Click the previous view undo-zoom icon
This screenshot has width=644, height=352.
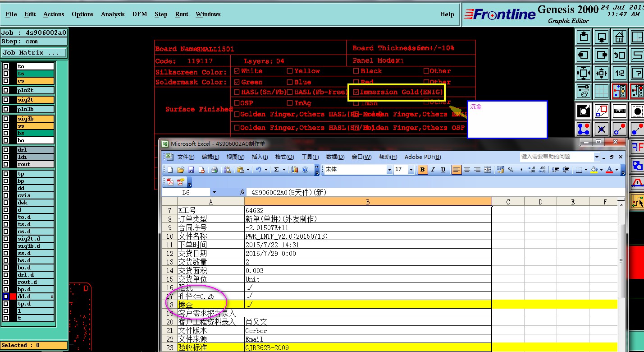point(620,55)
